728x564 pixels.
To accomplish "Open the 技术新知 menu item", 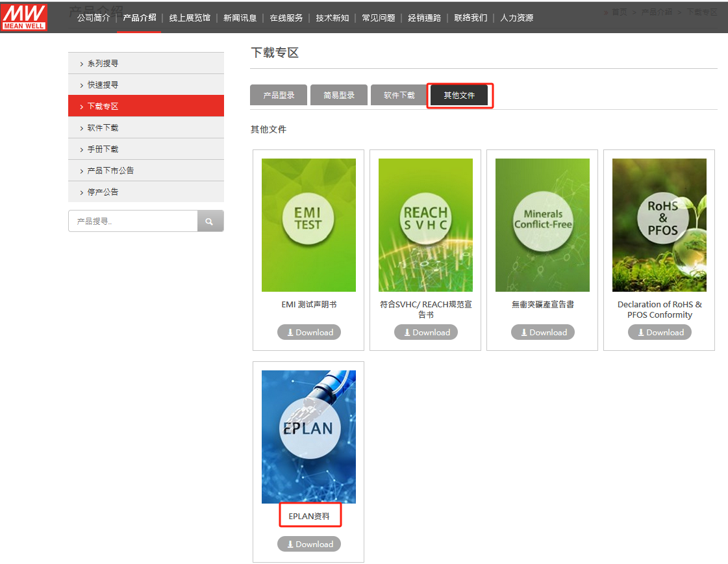I will [x=332, y=18].
